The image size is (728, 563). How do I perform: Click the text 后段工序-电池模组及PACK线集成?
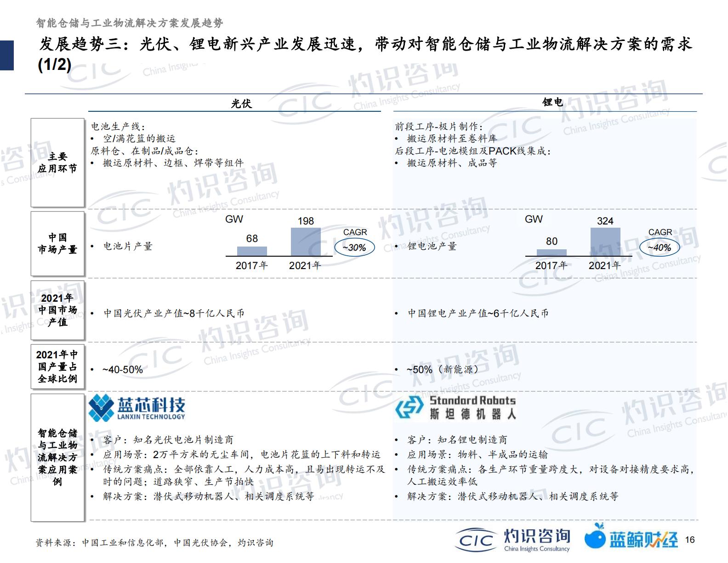(472, 151)
